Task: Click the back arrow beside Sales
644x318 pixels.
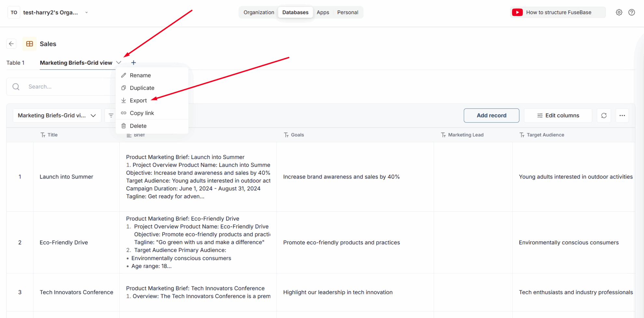Action: 11,44
